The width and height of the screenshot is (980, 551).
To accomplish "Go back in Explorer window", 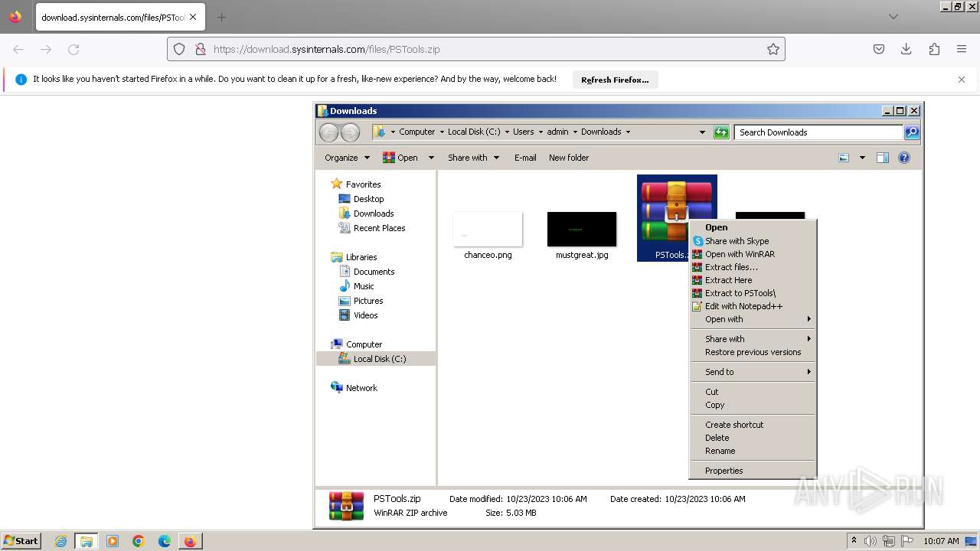I will pyautogui.click(x=328, y=132).
